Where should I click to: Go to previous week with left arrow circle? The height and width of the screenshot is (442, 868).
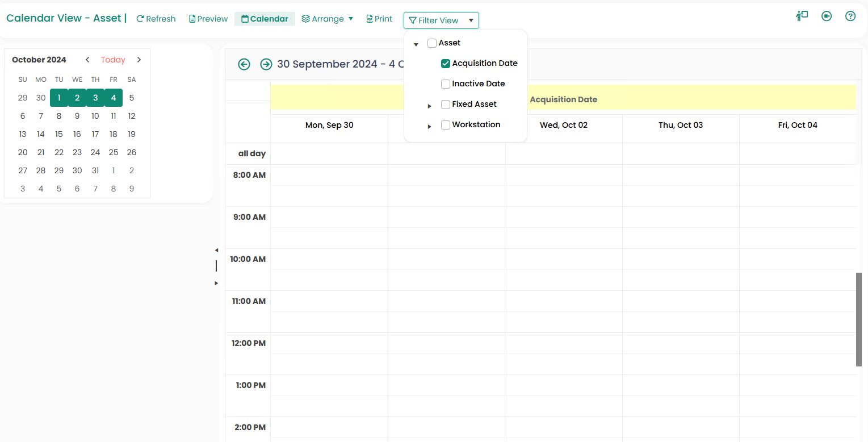coord(244,64)
